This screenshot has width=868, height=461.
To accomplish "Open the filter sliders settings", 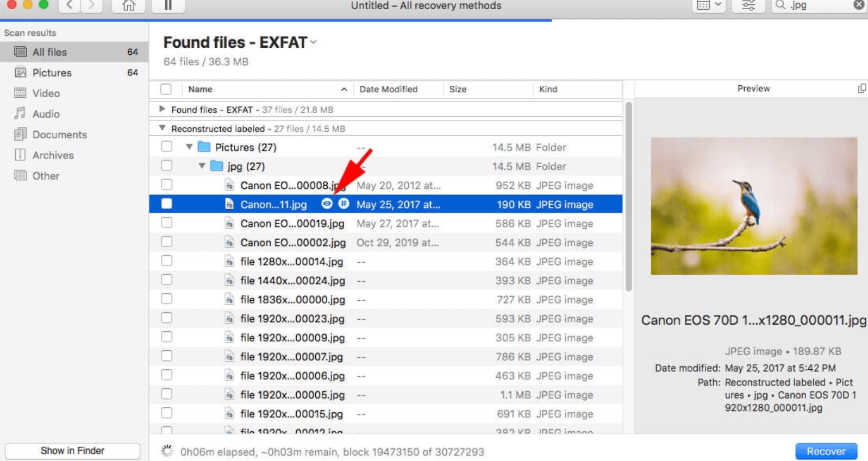I will pyautogui.click(x=748, y=5).
